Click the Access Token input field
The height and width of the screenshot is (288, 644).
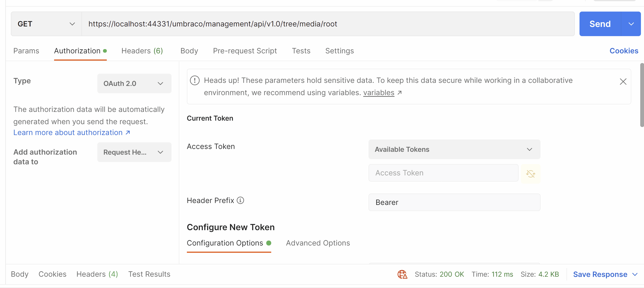click(443, 173)
